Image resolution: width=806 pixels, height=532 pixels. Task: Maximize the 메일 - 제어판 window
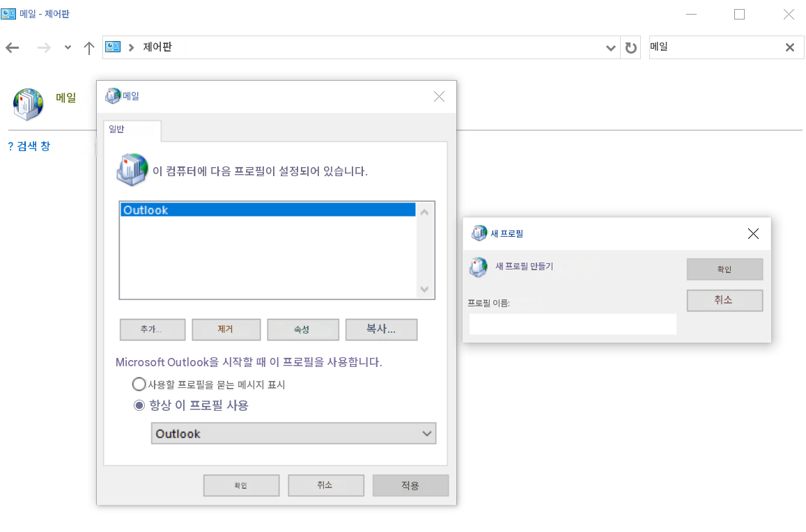coord(739,15)
